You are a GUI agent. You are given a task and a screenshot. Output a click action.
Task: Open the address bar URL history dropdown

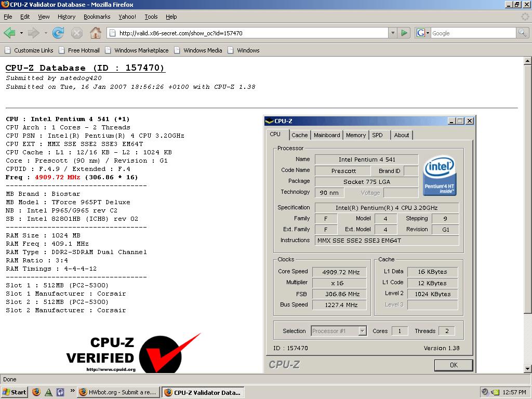pos(393,33)
